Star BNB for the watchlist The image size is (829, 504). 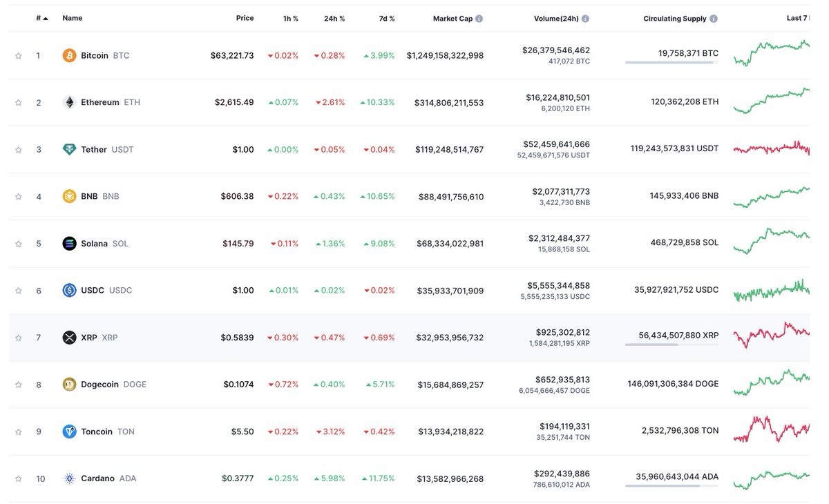click(x=19, y=196)
